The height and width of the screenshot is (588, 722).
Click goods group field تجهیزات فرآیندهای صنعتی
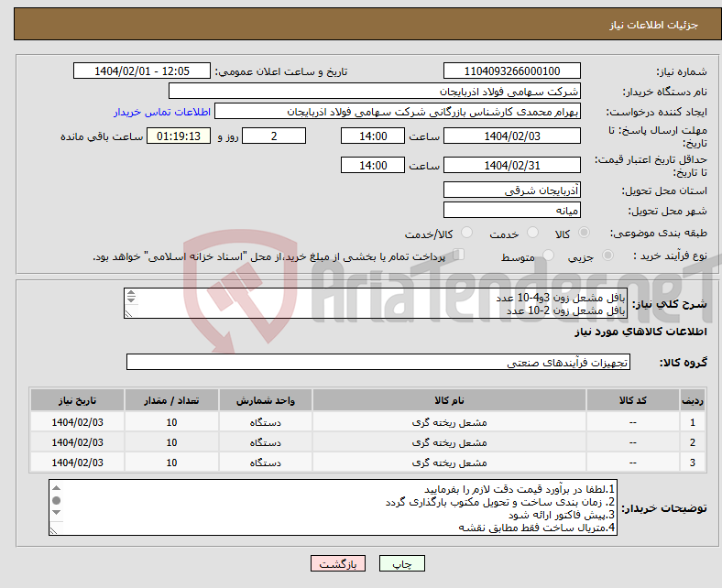pyautogui.click(x=378, y=363)
